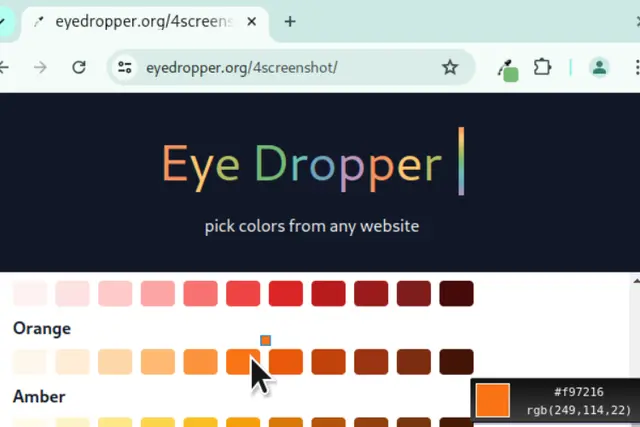Pick the eighth deep red swatch in red row
Screen dimensions: 640x427
(x=328, y=293)
